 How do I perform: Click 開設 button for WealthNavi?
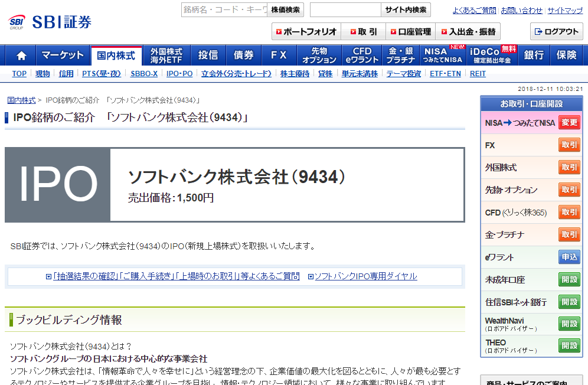coord(569,324)
